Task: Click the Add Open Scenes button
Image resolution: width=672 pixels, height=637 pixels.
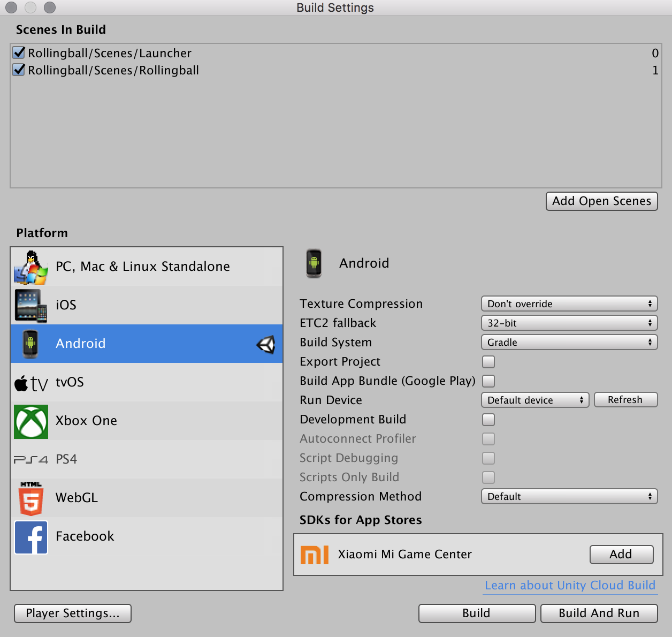Action: (x=602, y=201)
